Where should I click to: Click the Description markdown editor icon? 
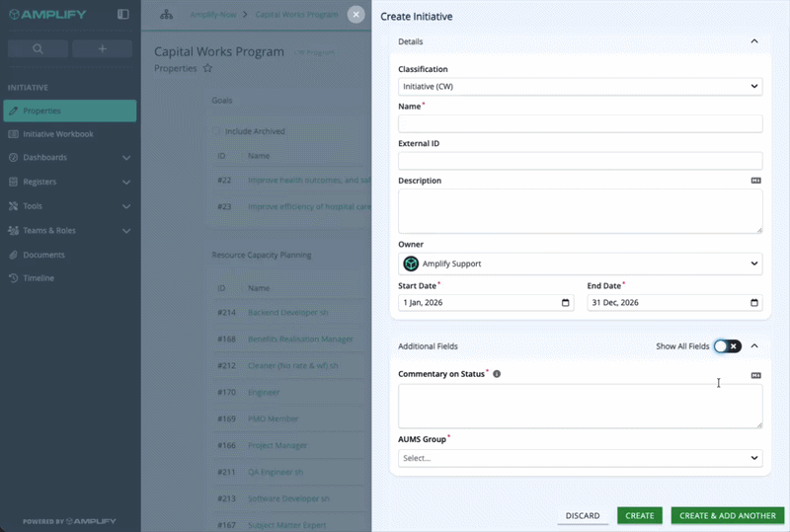[755, 181]
